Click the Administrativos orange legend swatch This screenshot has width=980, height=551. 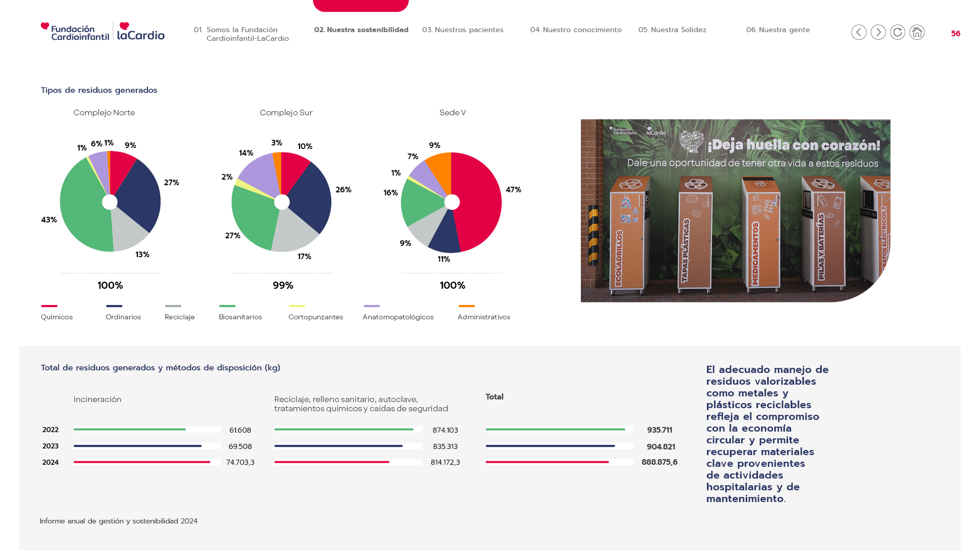pyautogui.click(x=467, y=306)
